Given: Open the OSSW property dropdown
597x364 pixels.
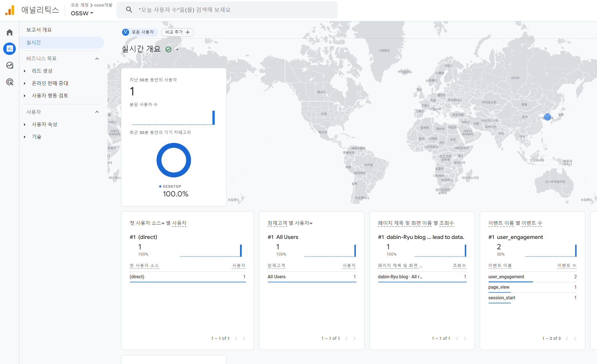Looking at the screenshot, I should (82, 13).
